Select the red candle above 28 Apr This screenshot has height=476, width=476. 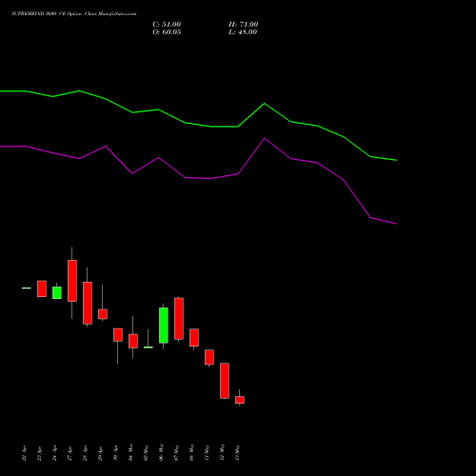[88, 303]
